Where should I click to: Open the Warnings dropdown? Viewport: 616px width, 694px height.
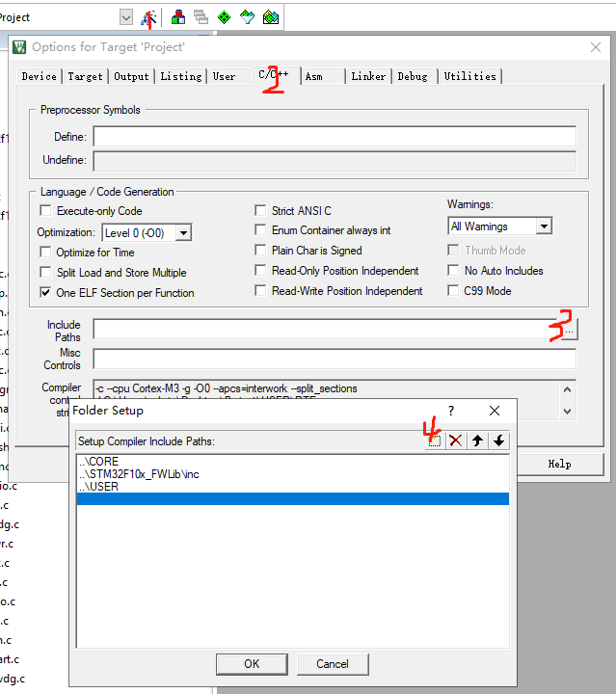pos(544,227)
